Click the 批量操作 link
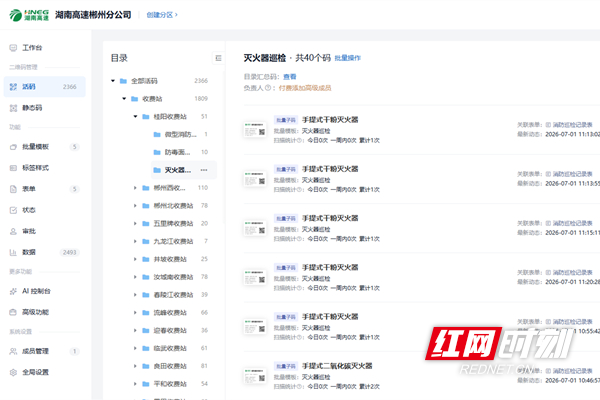 click(347, 58)
